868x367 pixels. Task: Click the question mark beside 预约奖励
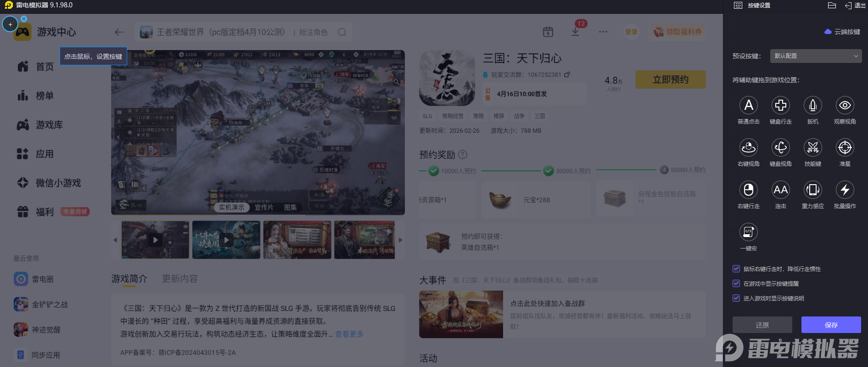[463, 155]
